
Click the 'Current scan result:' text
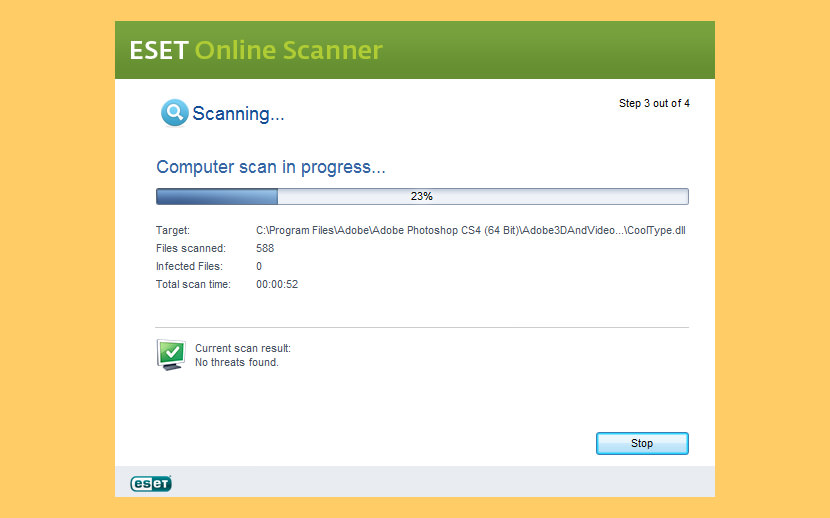tap(243, 348)
